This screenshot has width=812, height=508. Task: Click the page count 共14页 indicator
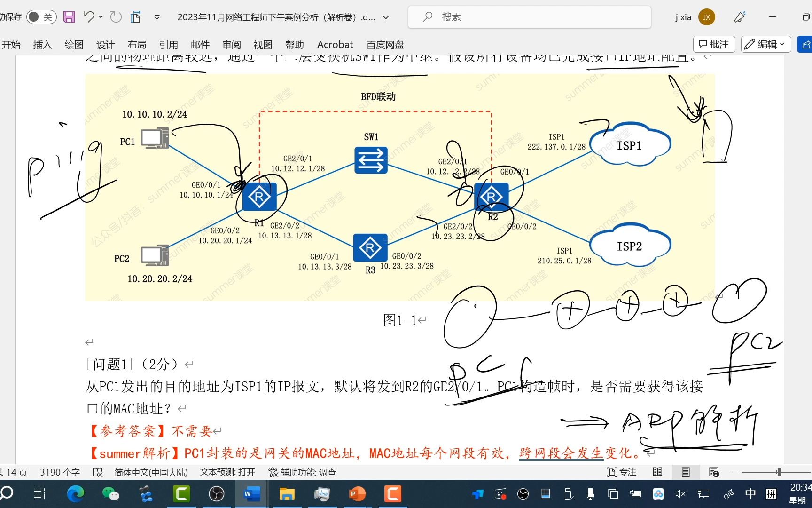pos(14,472)
